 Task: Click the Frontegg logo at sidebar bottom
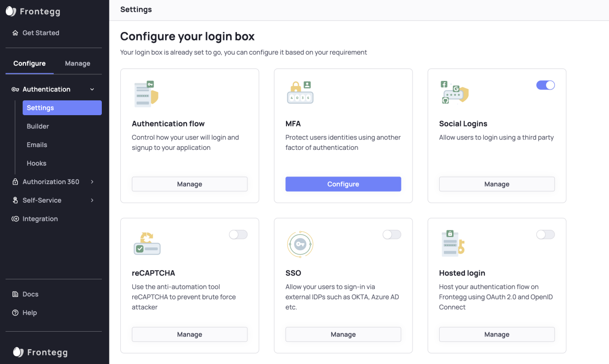click(x=40, y=352)
